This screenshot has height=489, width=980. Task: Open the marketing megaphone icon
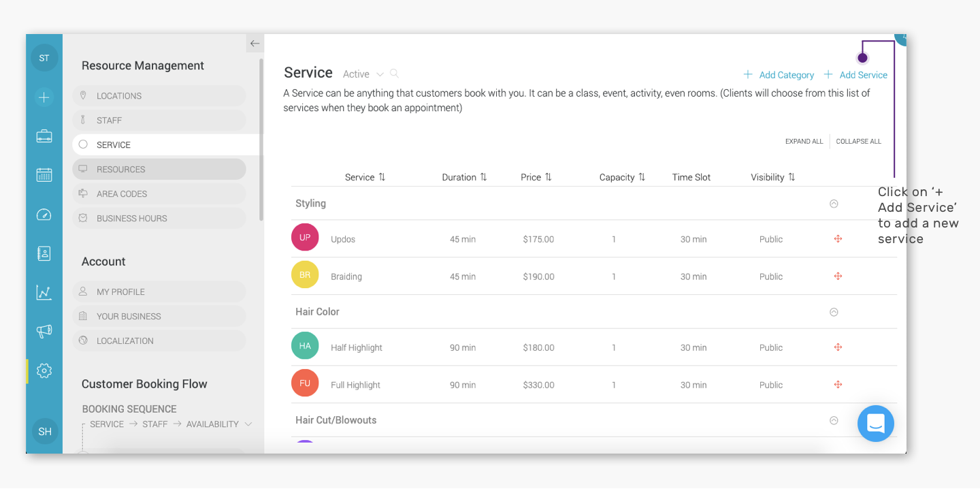tap(44, 332)
